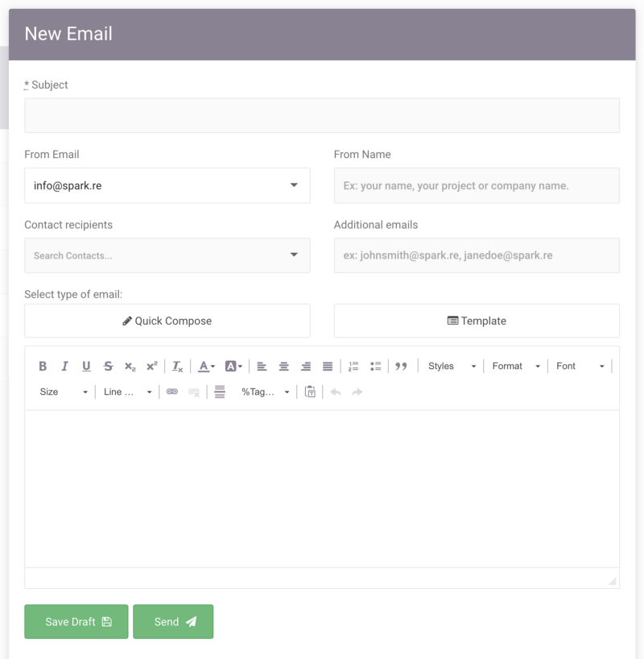
Task: Center align the text
Action: pos(283,366)
